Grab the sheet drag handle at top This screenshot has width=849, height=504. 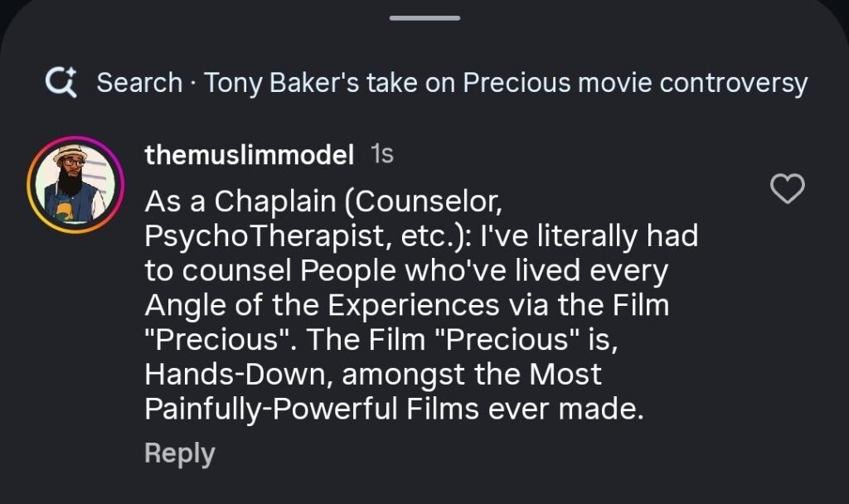pyautogui.click(x=424, y=18)
